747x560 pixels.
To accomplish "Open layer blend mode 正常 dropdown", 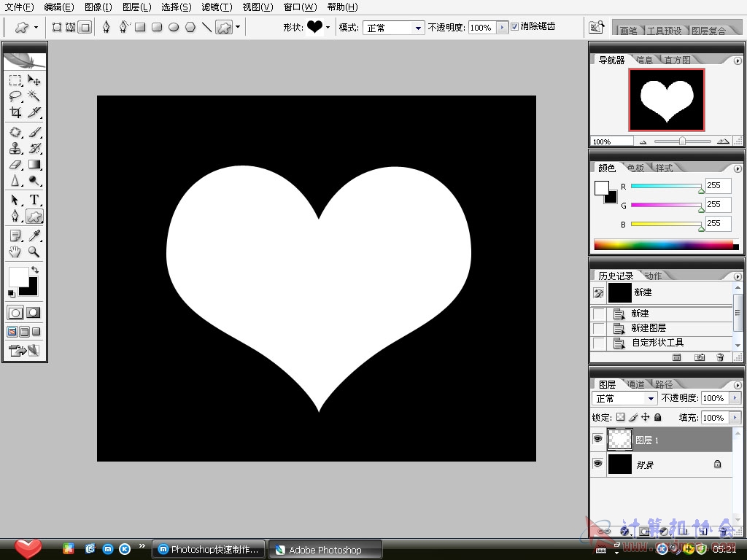I will click(624, 399).
